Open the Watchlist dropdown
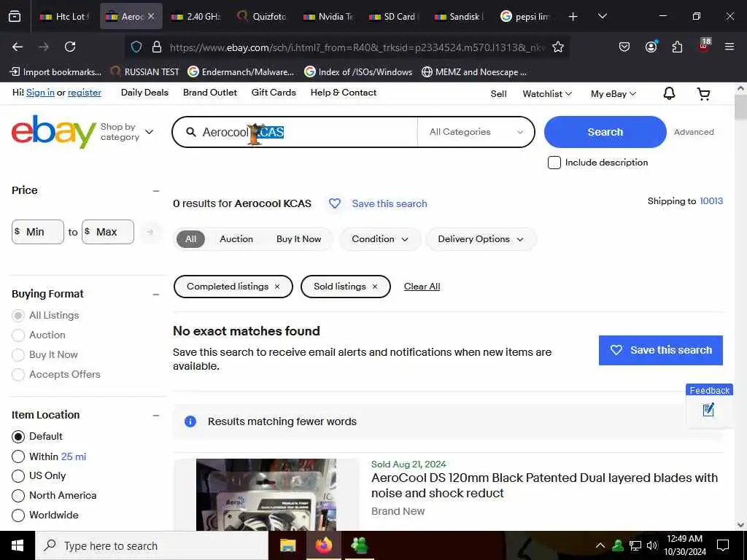747x560 pixels. pos(547,94)
